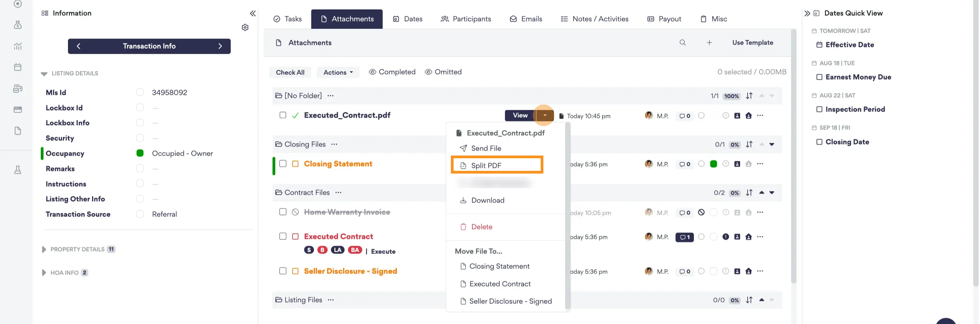Choose Delete from file menu
This screenshot has height=324, width=980.
coord(476,227)
